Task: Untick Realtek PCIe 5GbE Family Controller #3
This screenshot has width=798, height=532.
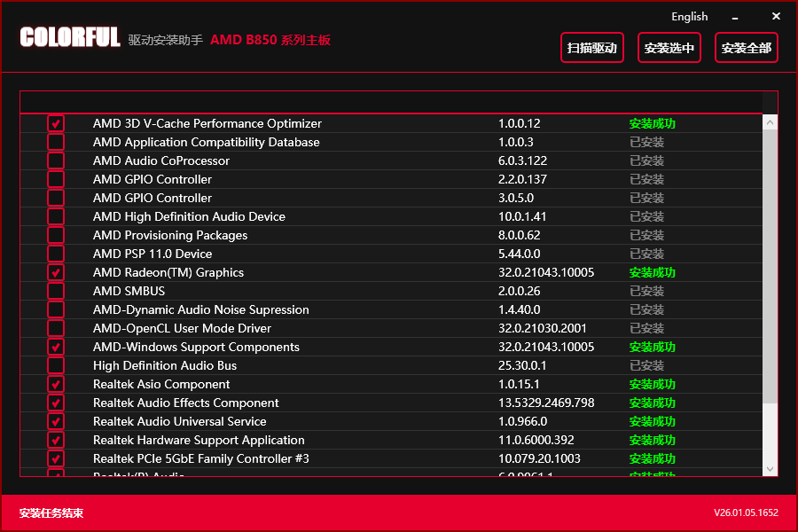Action: click(x=56, y=458)
